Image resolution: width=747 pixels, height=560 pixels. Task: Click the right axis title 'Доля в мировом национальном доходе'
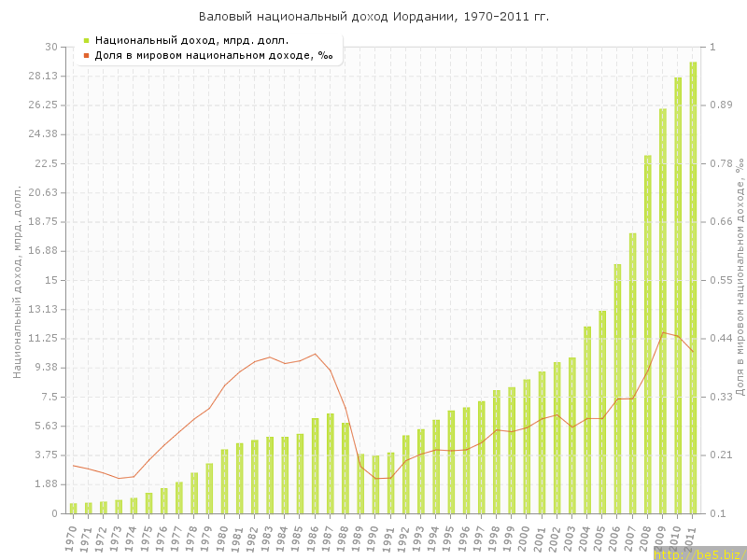coord(738,276)
